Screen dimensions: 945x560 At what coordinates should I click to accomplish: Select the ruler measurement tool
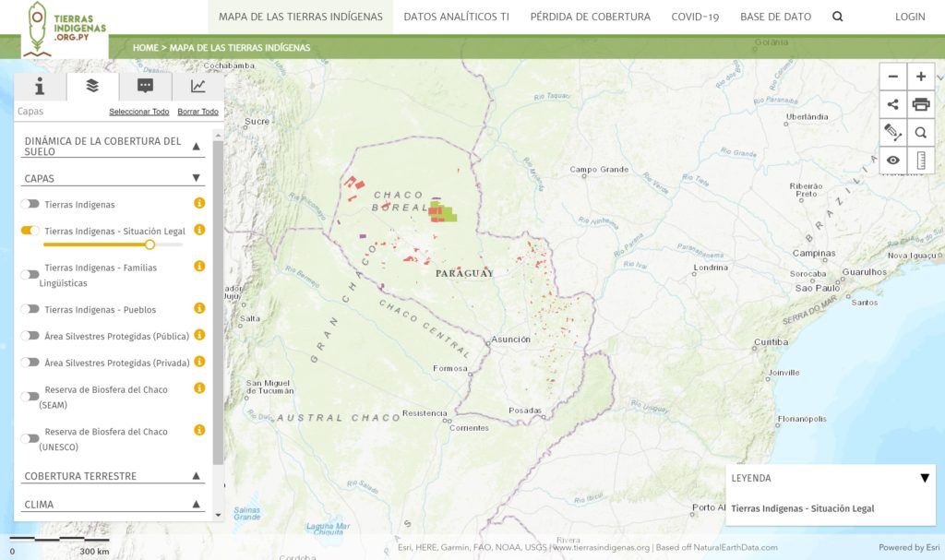coord(920,160)
